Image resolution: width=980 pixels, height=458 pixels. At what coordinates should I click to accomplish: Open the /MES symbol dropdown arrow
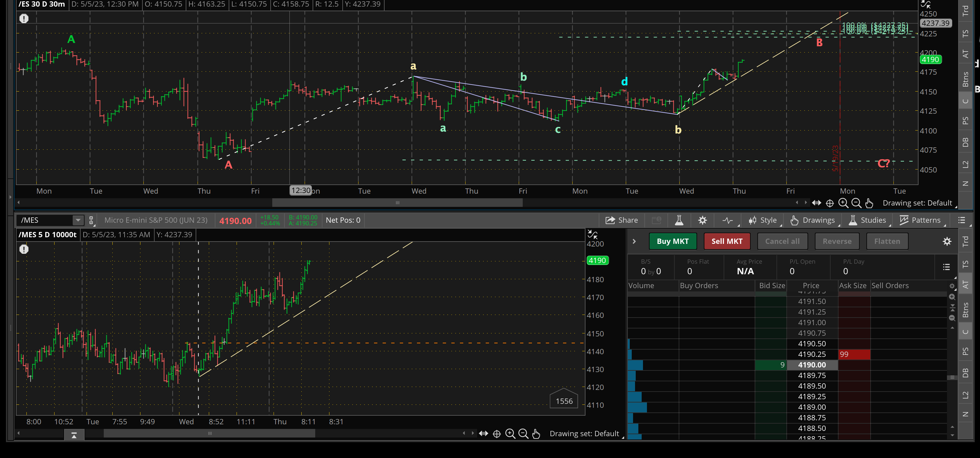coord(78,220)
